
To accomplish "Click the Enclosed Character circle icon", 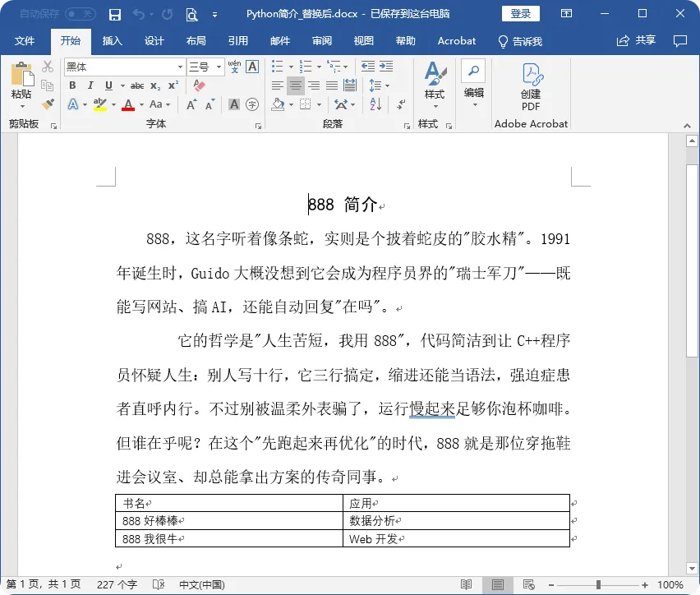I will point(252,104).
